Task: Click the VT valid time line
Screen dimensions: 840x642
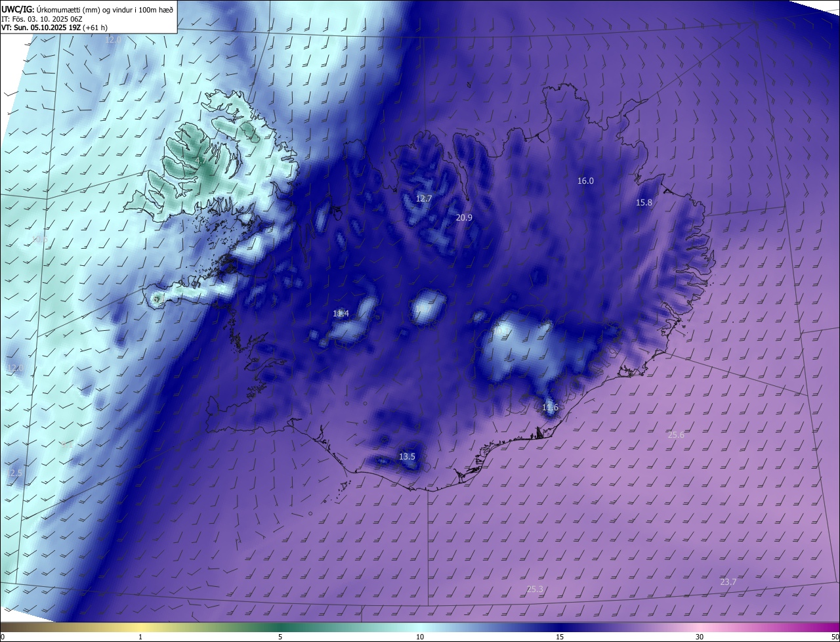Action: click(54, 28)
